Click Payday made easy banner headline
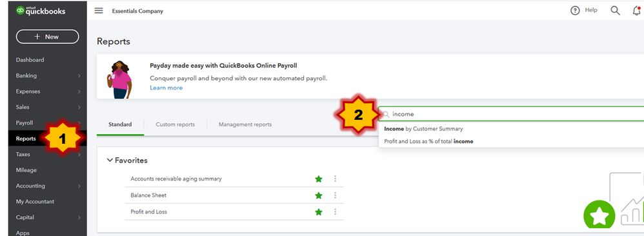644x236 pixels. (223, 65)
